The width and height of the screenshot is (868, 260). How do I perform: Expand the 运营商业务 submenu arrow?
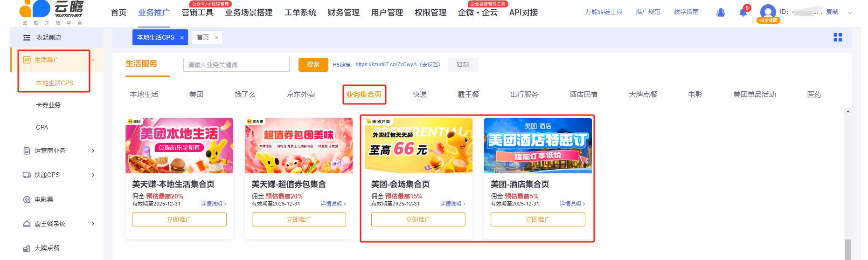(x=93, y=151)
